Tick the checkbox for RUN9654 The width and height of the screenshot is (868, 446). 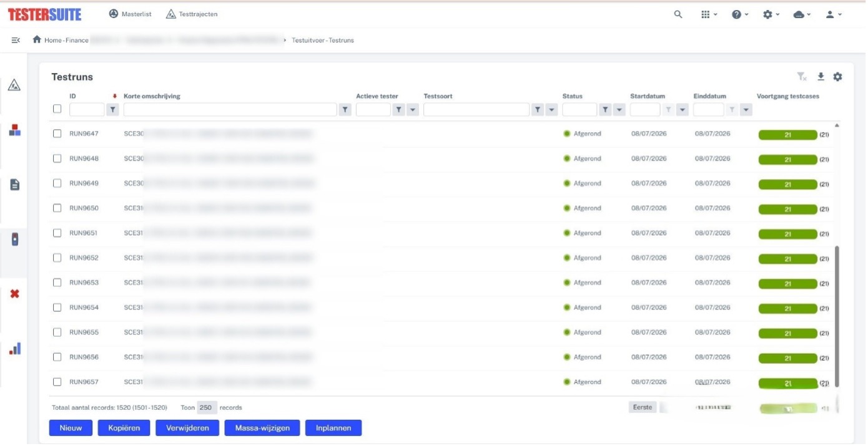tap(57, 308)
